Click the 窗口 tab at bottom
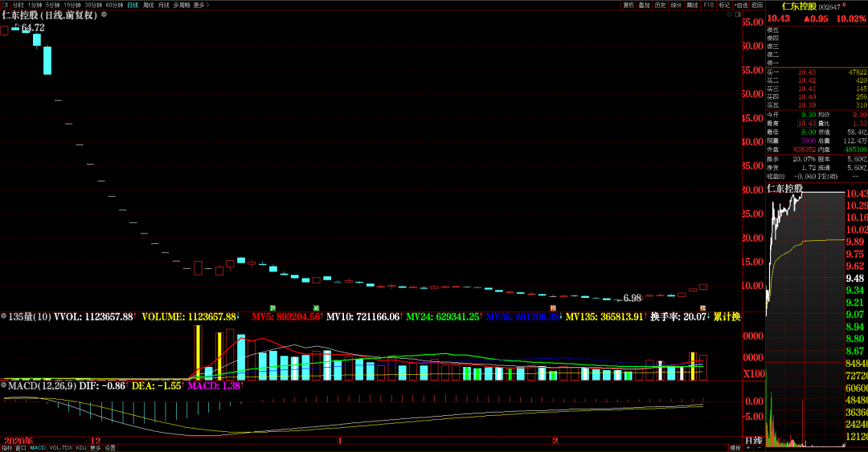Image resolution: width=868 pixels, height=452 pixels. 21,448
